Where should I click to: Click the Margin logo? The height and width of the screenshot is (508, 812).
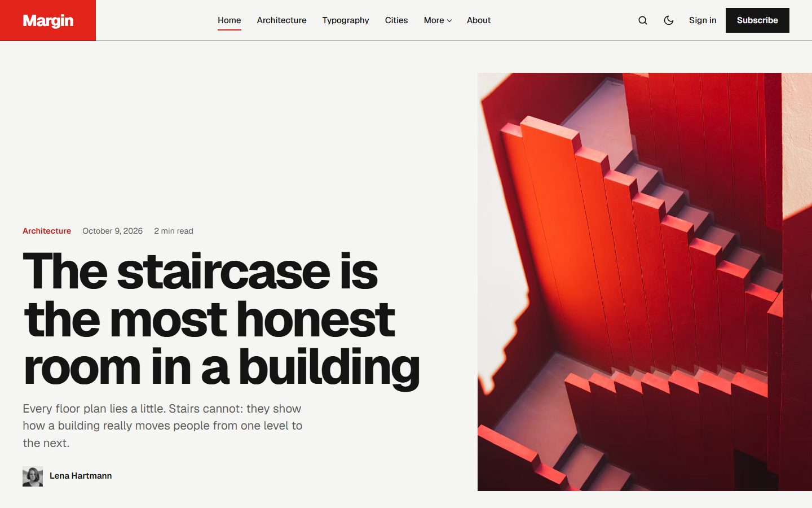[48, 20]
